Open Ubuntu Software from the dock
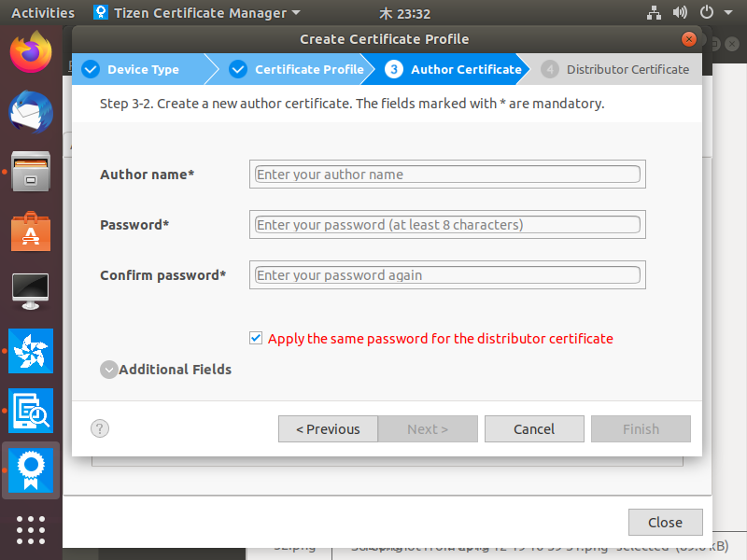 (31, 231)
